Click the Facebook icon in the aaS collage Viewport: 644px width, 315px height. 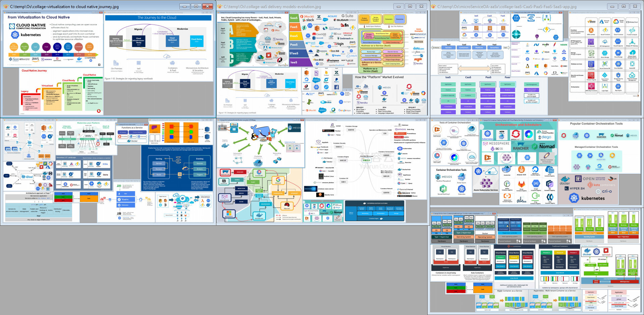pyautogui.click(x=336, y=87)
